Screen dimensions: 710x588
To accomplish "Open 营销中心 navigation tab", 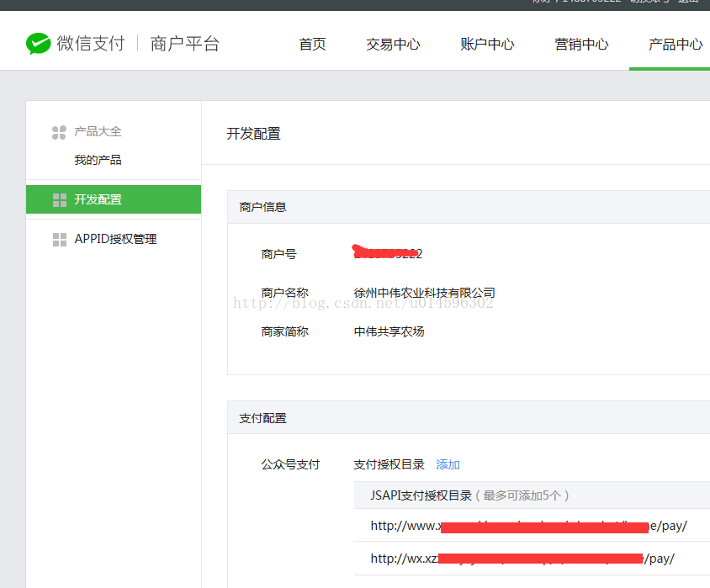I will click(x=581, y=44).
